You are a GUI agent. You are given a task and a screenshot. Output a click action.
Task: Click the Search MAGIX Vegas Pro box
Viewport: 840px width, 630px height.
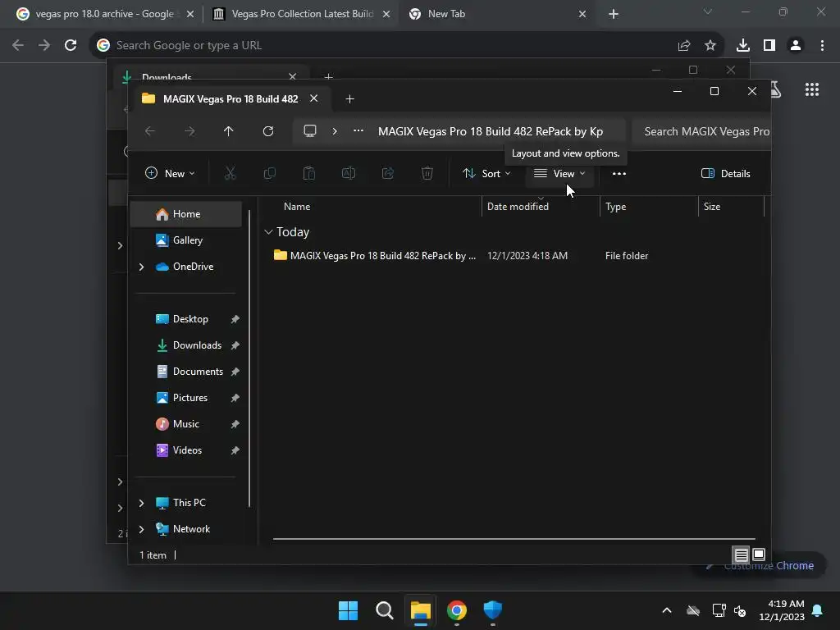701,132
